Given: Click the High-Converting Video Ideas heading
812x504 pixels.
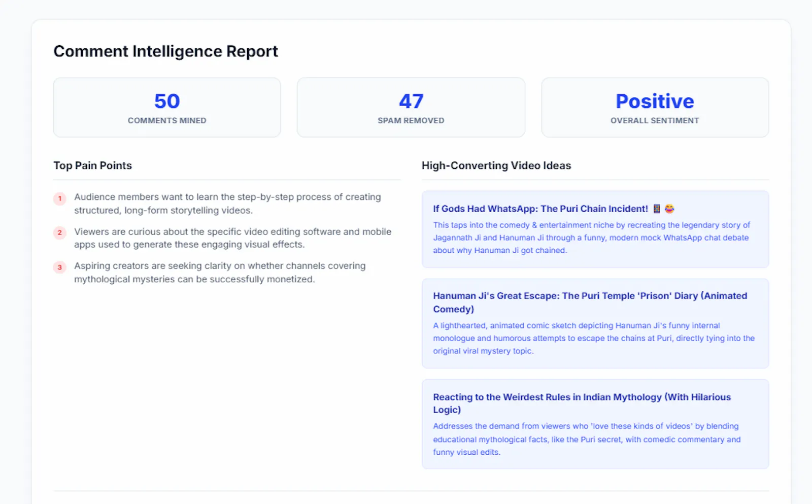Looking at the screenshot, I should coord(496,165).
